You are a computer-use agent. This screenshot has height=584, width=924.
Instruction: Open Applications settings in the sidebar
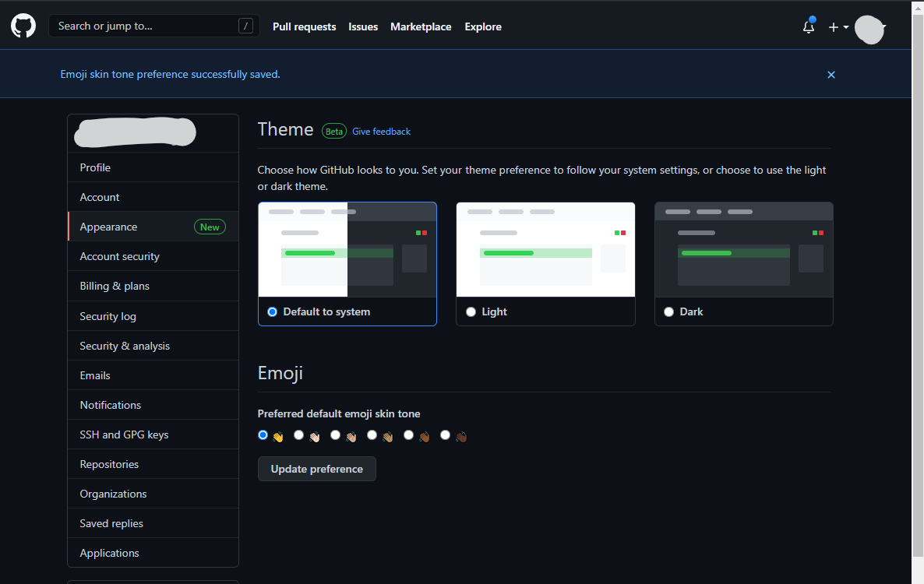[x=153, y=553]
